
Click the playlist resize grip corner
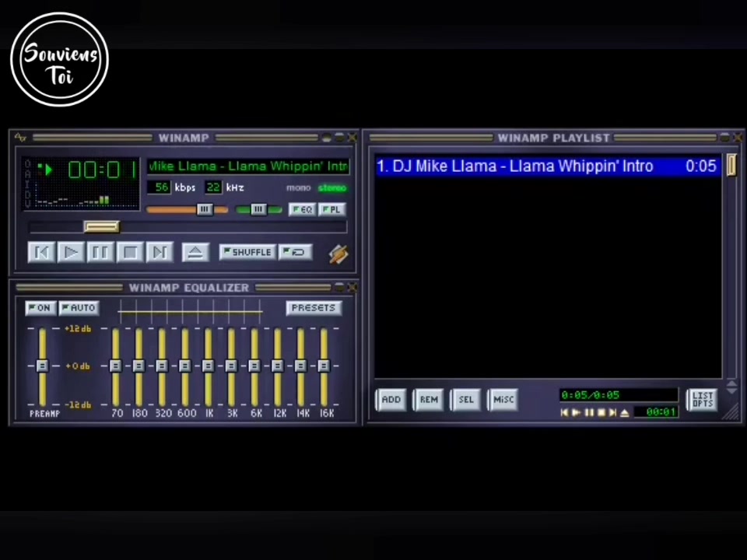(x=731, y=412)
